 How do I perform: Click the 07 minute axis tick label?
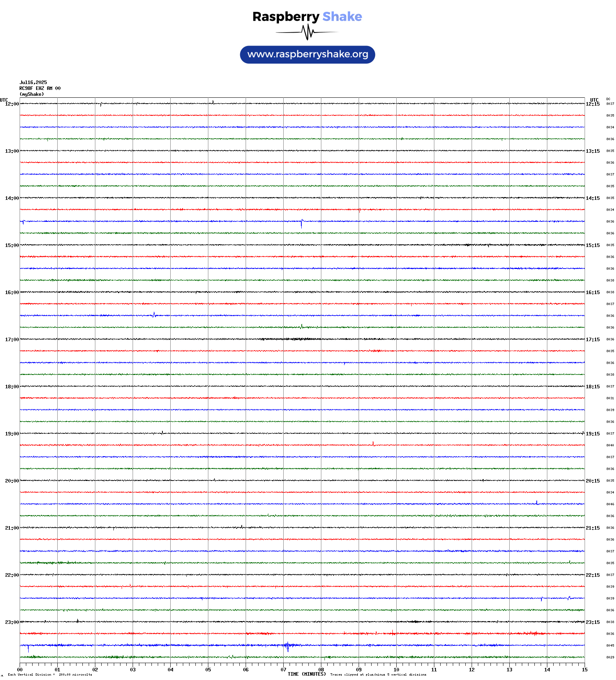click(x=284, y=670)
